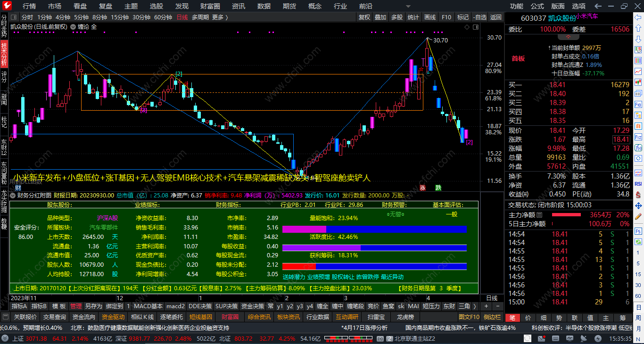Click the 画线 button
The width and height of the screenshot is (644, 344).
tap(430, 17)
